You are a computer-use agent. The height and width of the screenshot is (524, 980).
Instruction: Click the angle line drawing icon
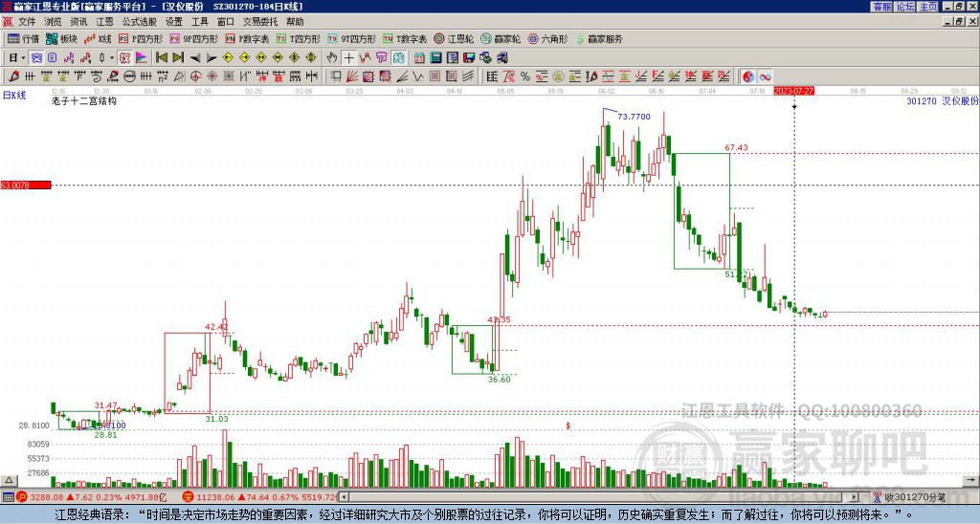coord(402,76)
